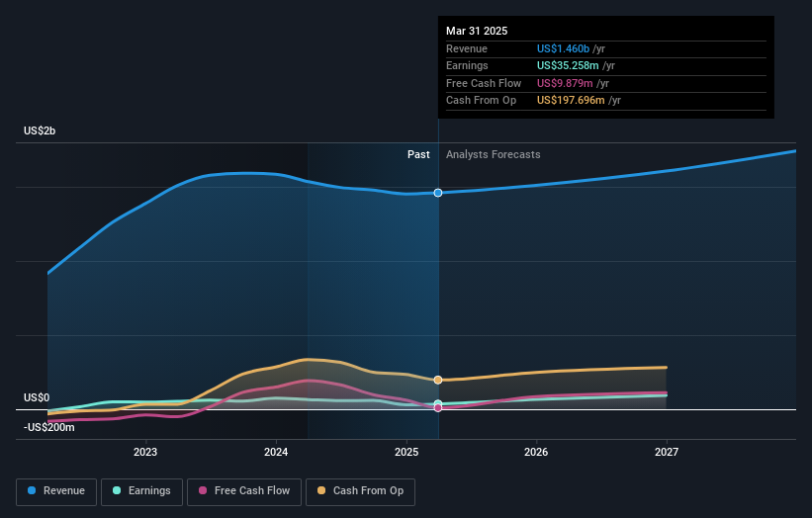The width and height of the screenshot is (812, 518).
Task: Toggle the Earnings legend button
Action: (x=141, y=491)
